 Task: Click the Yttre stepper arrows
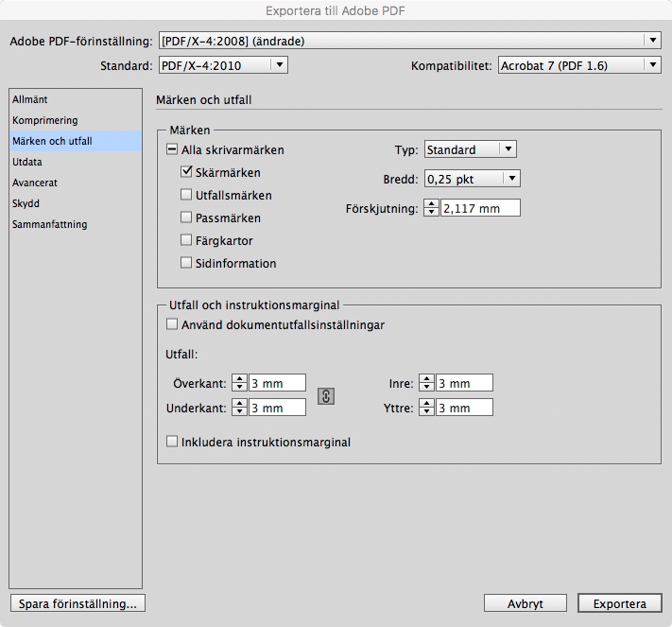426,408
